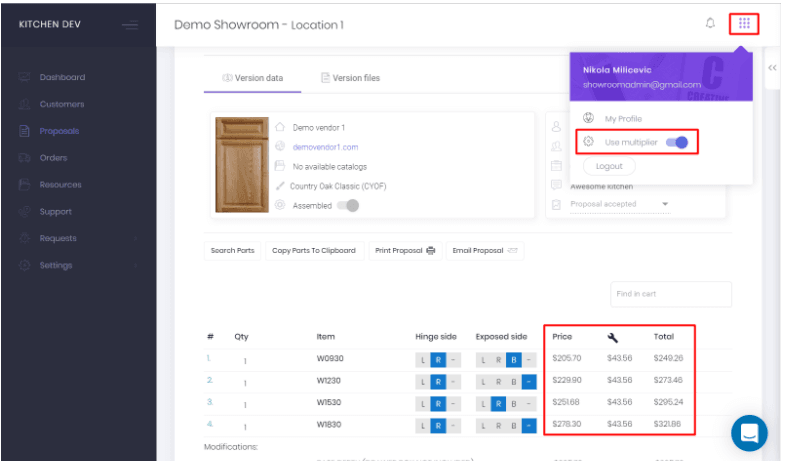Click the Requests sidebar icon
This screenshot has width=785, height=472.
[24, 238]
